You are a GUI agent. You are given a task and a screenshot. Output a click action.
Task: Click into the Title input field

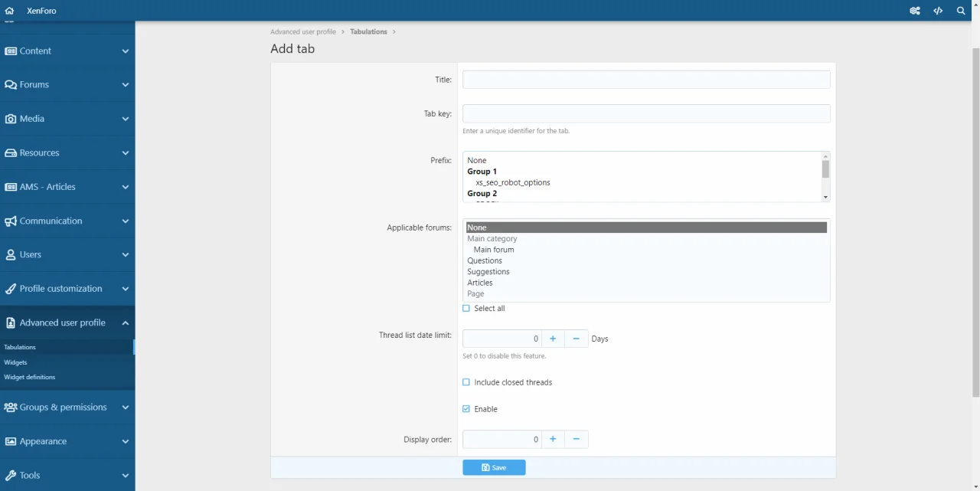[x=646, y=80]
